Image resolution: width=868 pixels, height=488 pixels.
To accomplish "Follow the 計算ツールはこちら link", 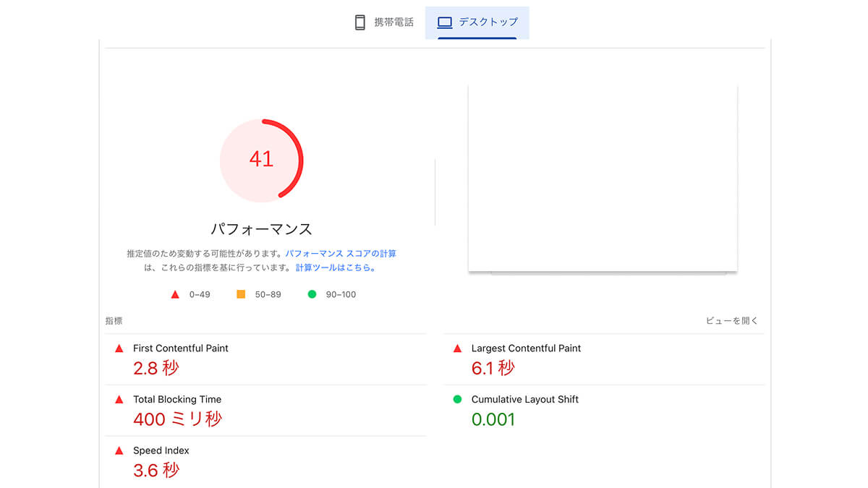I will click(x=336, y=267).
